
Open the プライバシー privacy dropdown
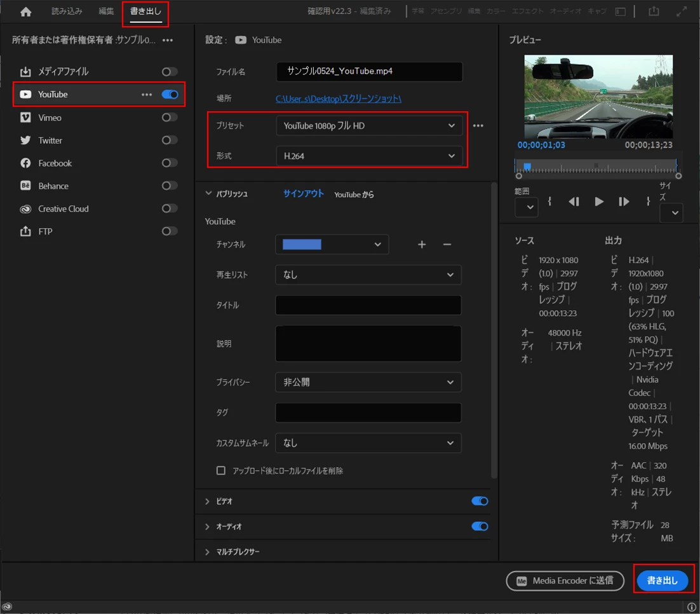coord(368,382)
